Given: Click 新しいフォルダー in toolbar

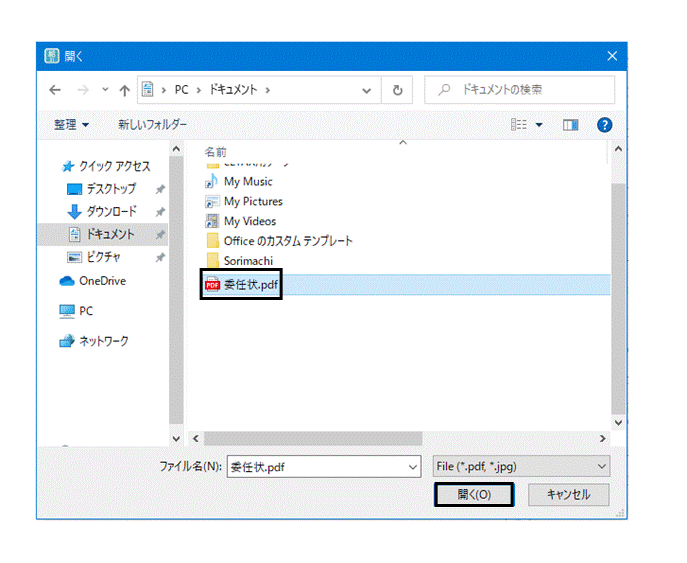Looking at the screenshot, I should (152, 125).
